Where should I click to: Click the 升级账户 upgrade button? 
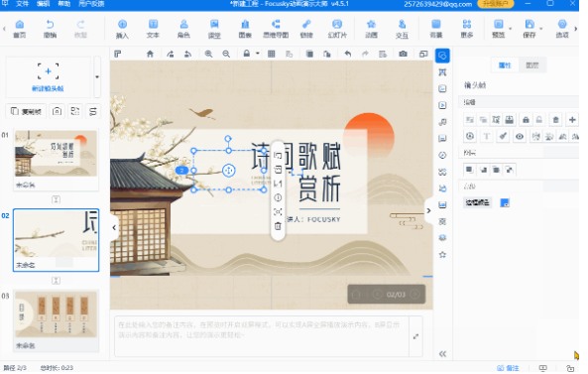tap(495, 4)
